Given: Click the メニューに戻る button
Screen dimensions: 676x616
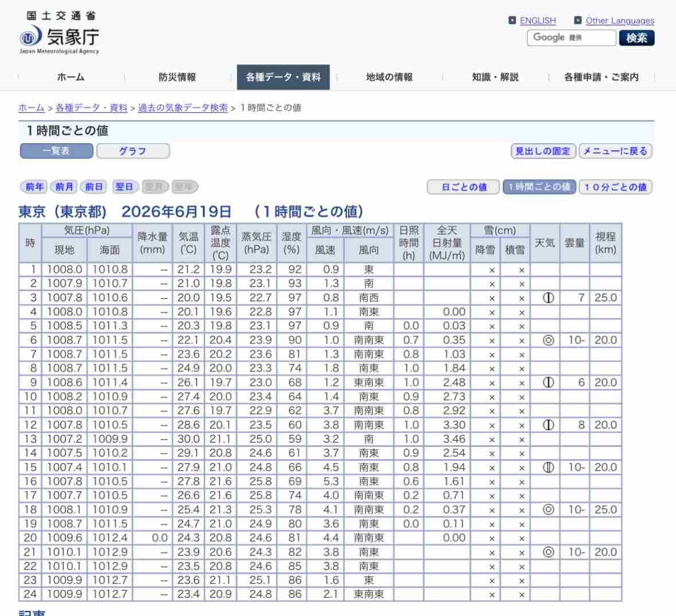Looking at the screenshot, I should (615, 151).
